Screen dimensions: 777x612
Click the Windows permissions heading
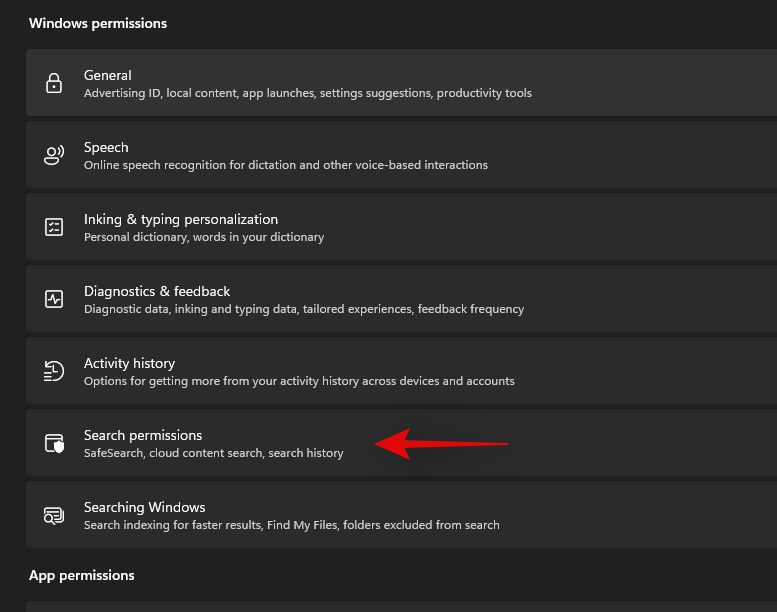coord(98,23)
